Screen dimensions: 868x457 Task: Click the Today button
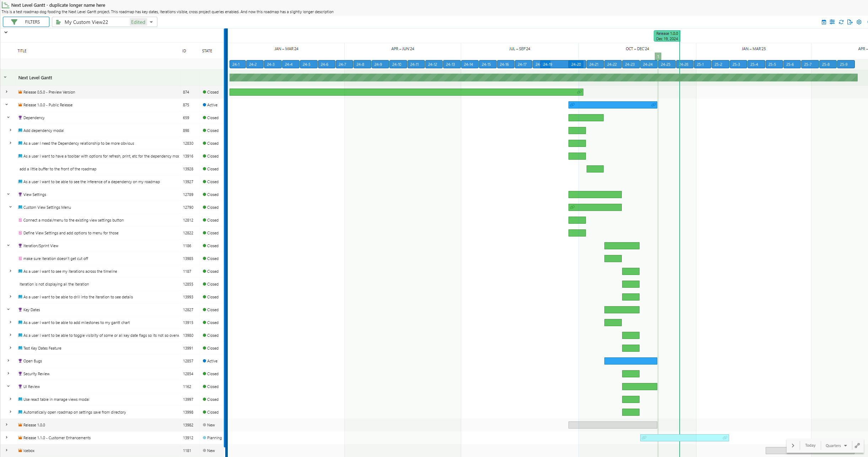pos(810,445)
